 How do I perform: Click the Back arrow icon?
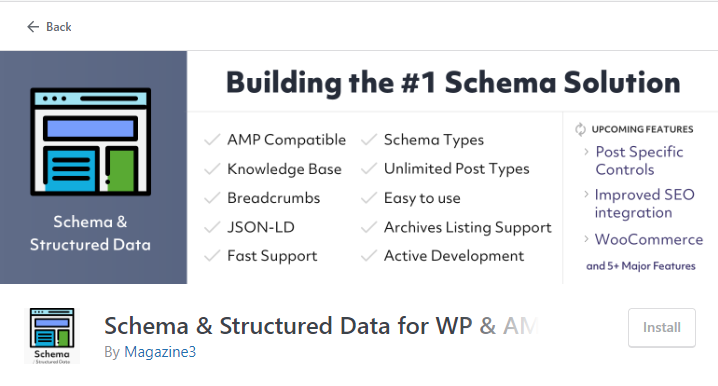(33, 27)
